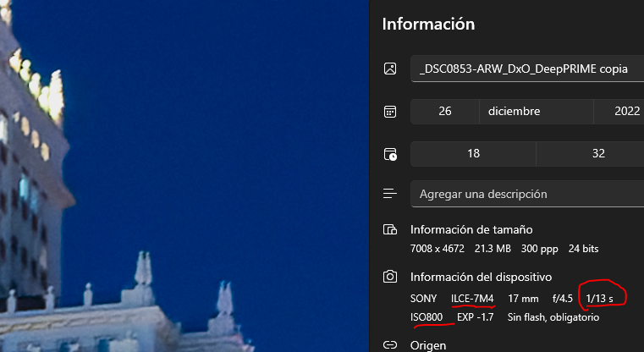Select the hour field showing 18

tap(473, 154)
